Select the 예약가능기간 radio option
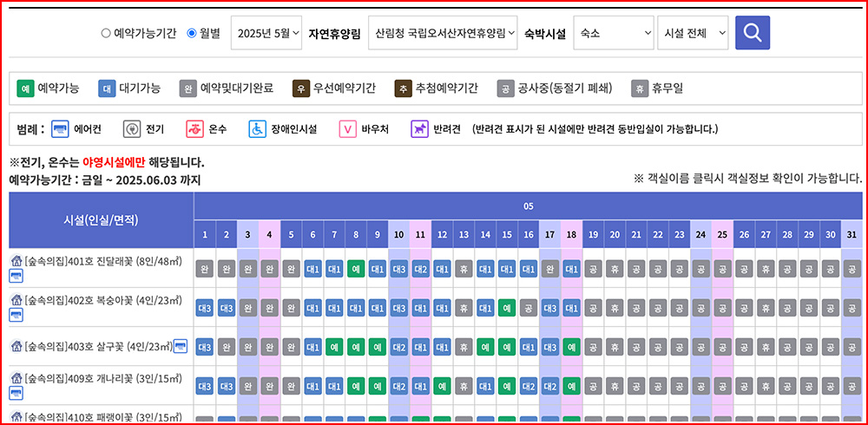868x425 pixels. [x=106, y=33]
